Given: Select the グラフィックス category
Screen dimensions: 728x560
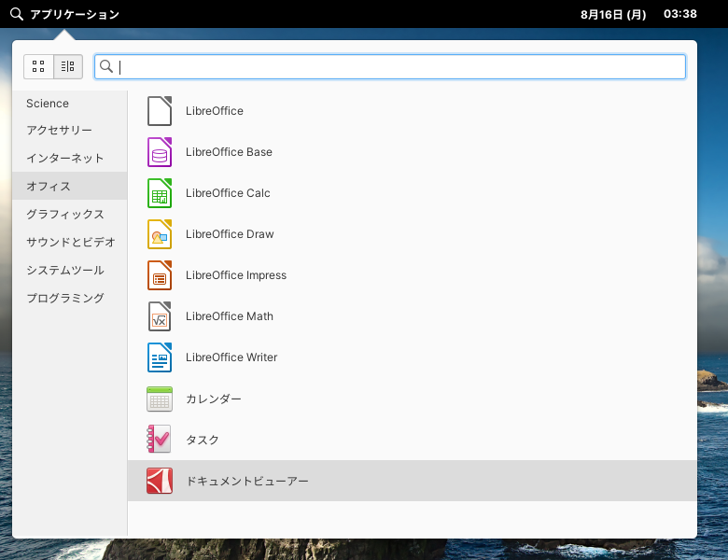Looking at the screenshot, I should 70,214.
